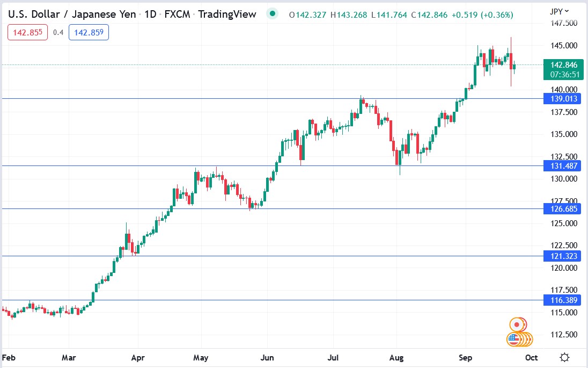Click the Feb label on time axis
Viewport: 588px width, 368px height.
[x=9, y=357]
